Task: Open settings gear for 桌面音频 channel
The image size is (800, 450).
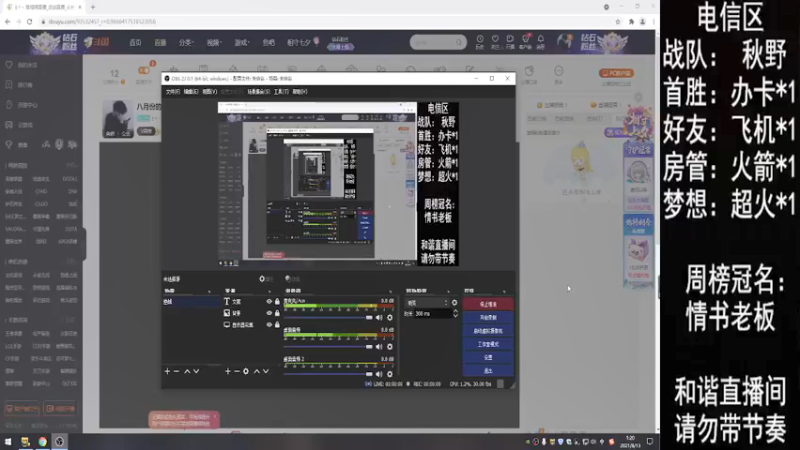Action: [390, 346]
